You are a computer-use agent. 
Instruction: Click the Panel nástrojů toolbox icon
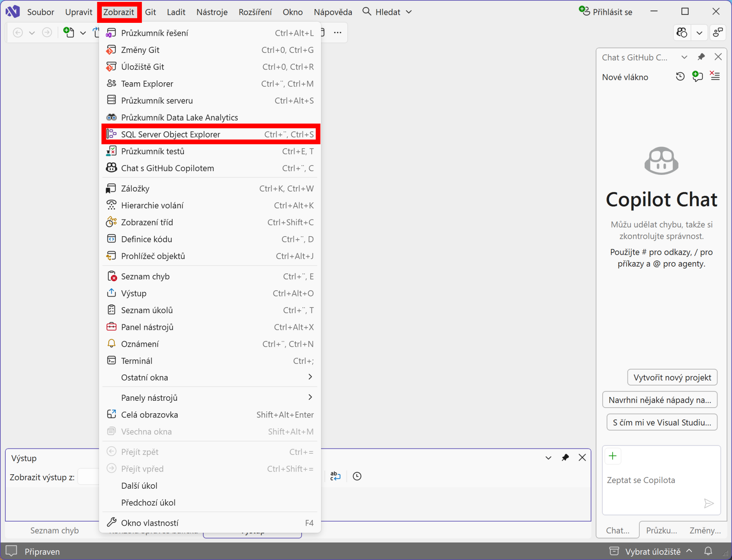[x=111, y=327]
